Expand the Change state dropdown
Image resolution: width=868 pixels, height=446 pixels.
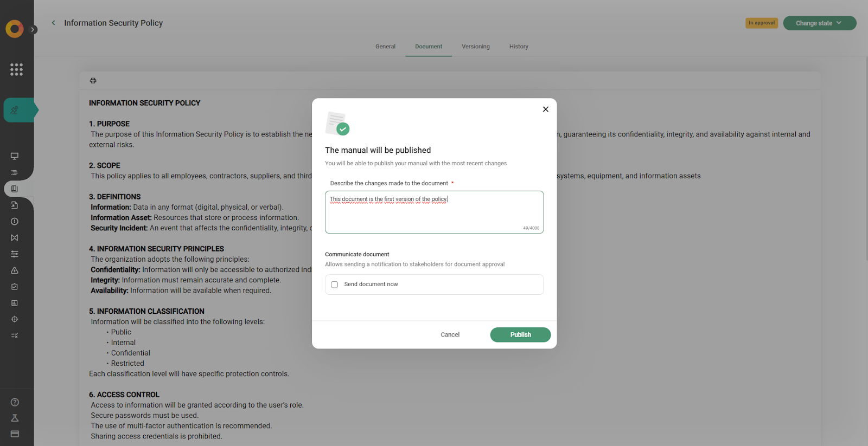(x=819, y=23)
